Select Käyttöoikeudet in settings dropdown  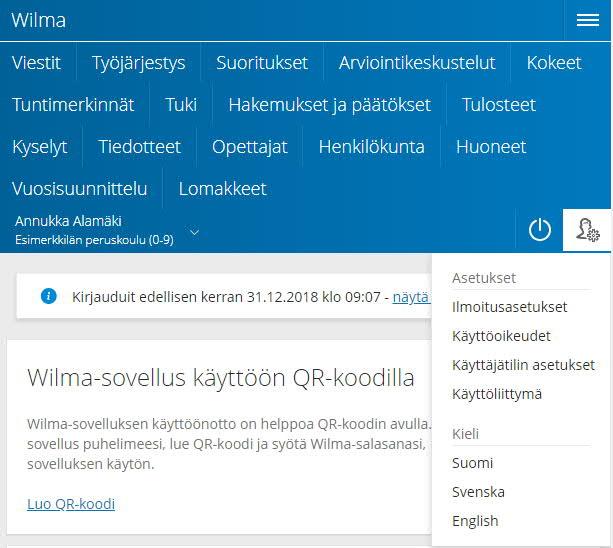tap(501, 336)
